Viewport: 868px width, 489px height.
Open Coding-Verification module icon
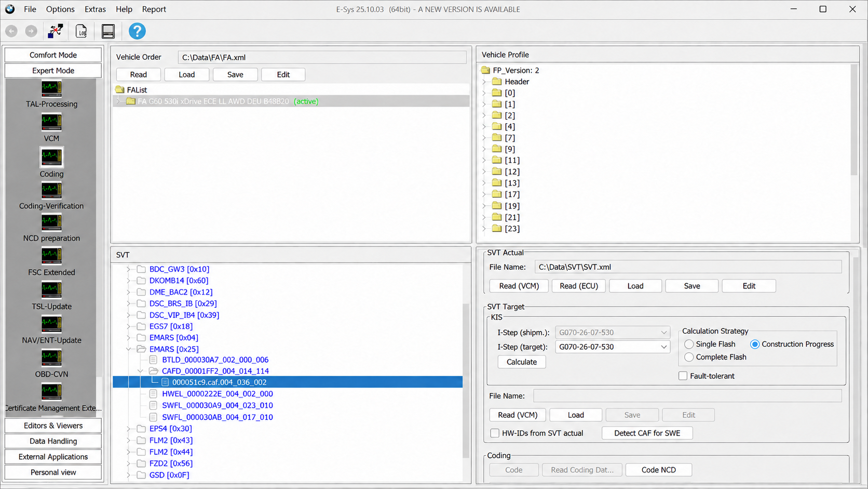51,190
